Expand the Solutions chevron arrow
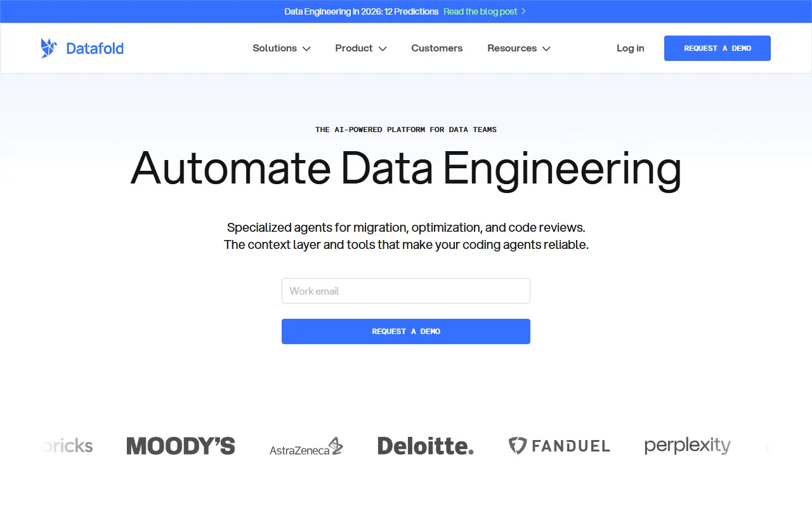Screen dimensions: 812x508 [306, 49]
